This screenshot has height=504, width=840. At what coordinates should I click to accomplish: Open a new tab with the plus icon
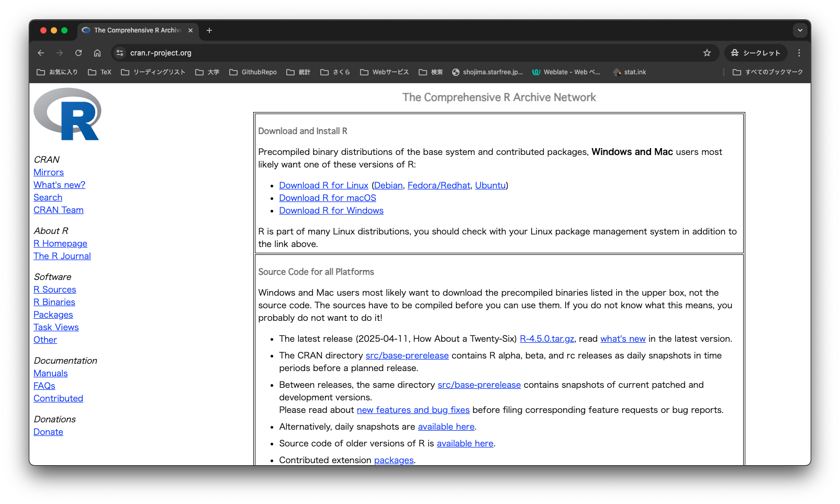(209, 30)
